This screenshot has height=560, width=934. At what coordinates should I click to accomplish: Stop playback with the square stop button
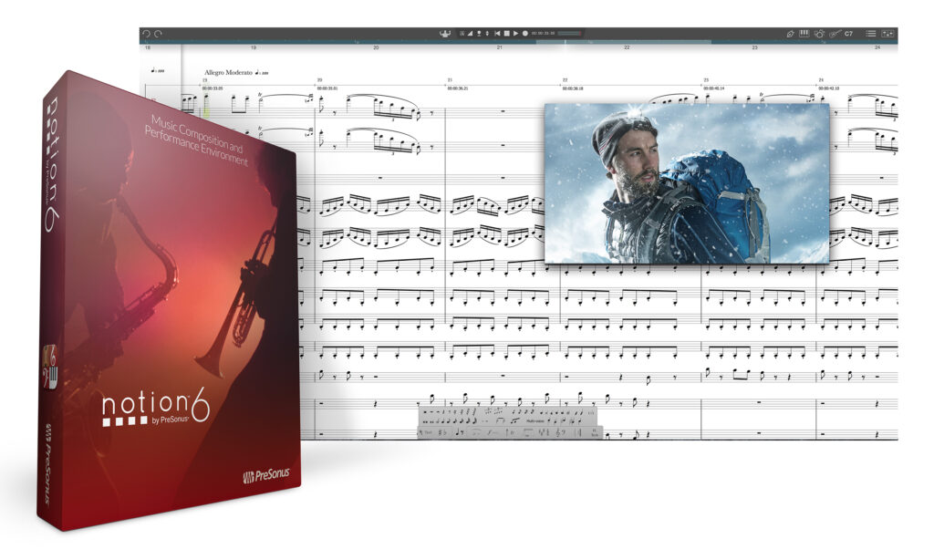(507, 34)
